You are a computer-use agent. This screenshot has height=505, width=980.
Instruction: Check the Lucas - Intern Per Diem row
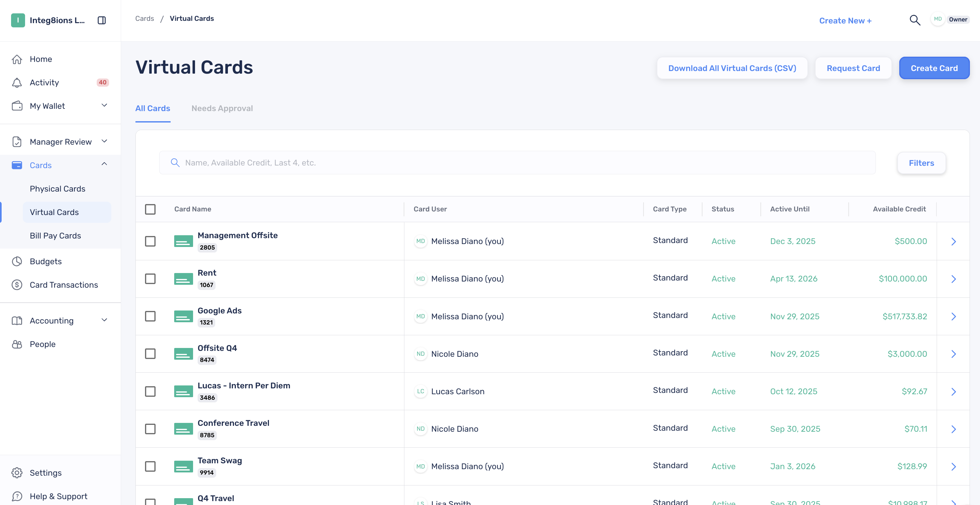pos(150,392)
